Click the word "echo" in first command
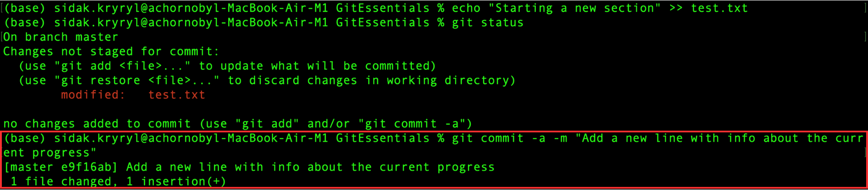868x190 pixels. click(466, 8)
